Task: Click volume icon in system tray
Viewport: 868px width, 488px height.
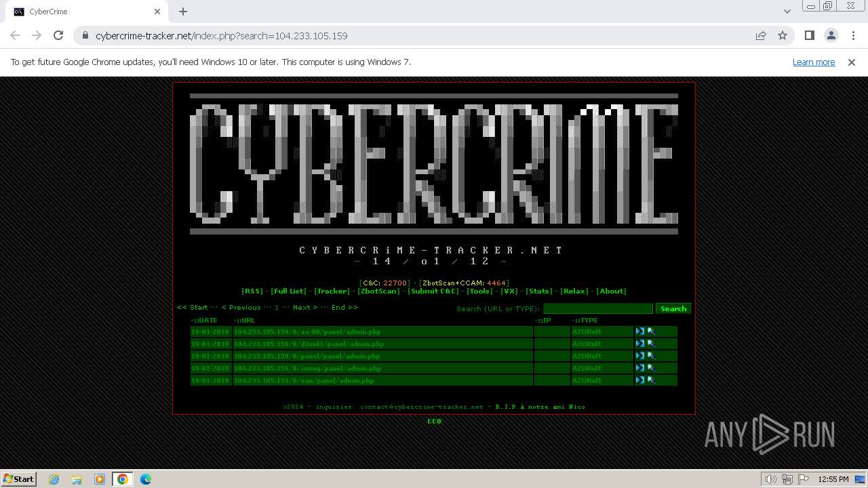Action: [770, 479]
